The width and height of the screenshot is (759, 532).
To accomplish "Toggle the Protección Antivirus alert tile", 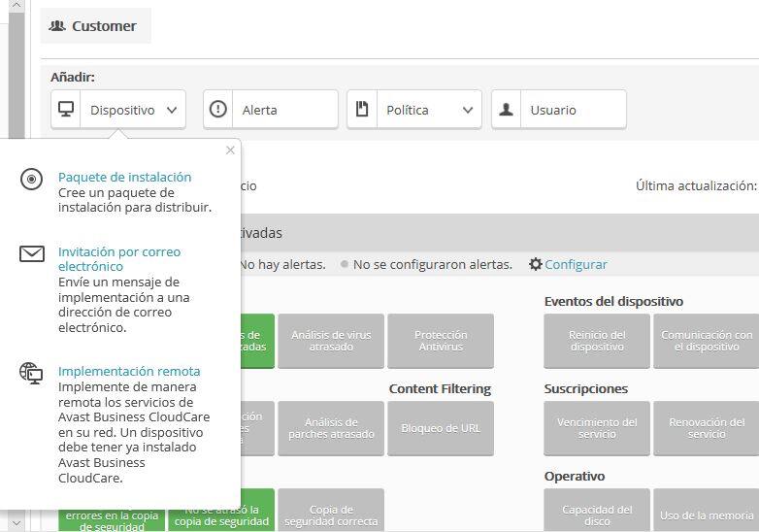I will (x=440, y=341).
